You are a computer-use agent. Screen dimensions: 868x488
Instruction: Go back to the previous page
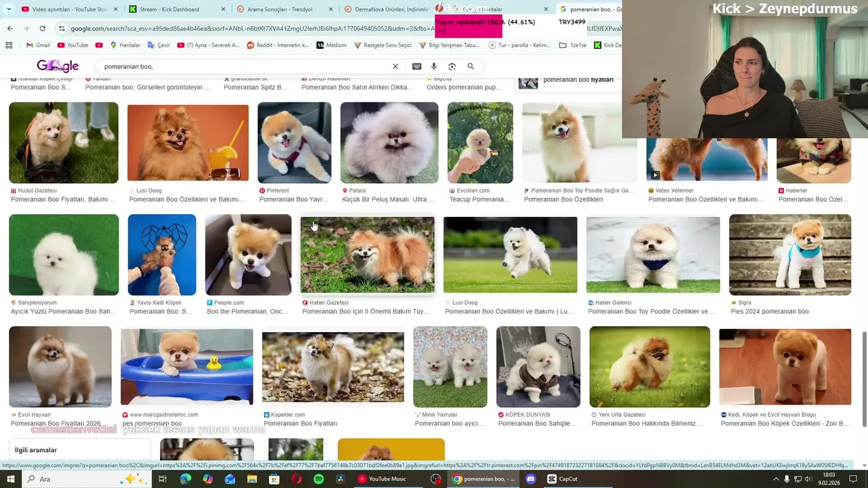point(9,28)
